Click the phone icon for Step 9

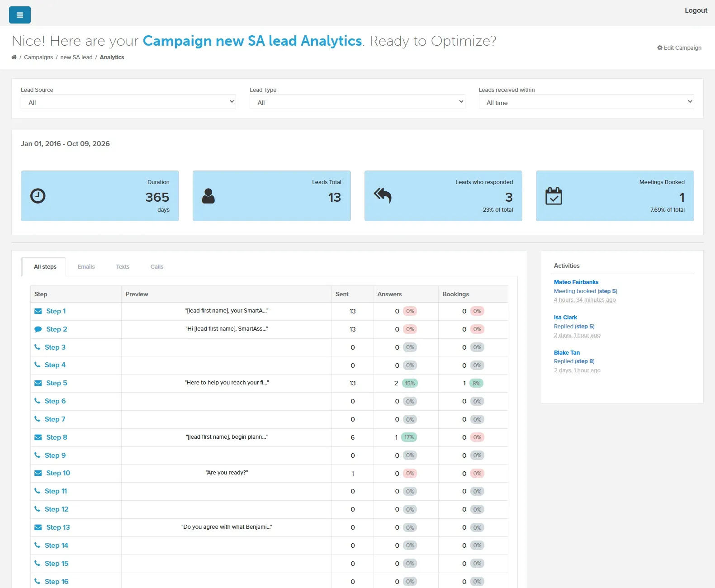click(38, 455)
